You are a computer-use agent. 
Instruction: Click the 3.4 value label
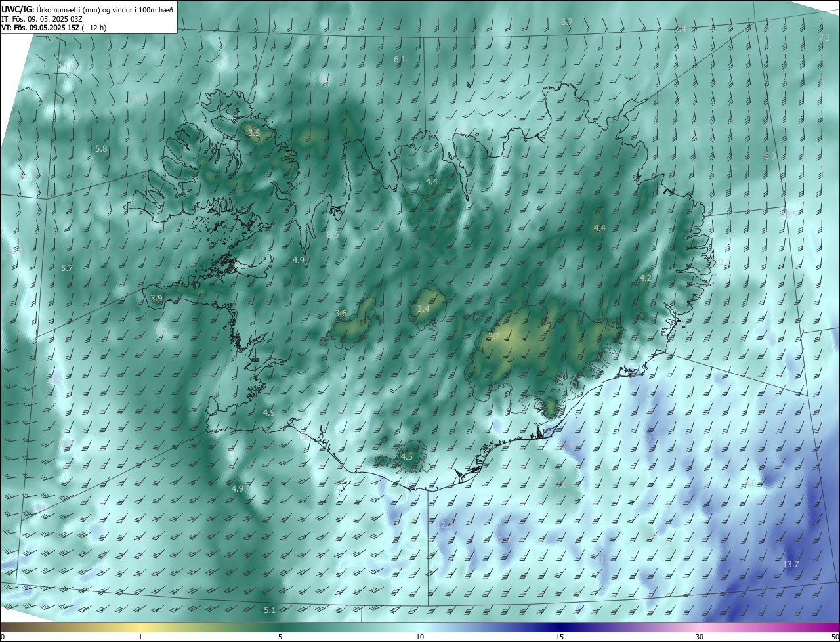click(x=423, y=309)
